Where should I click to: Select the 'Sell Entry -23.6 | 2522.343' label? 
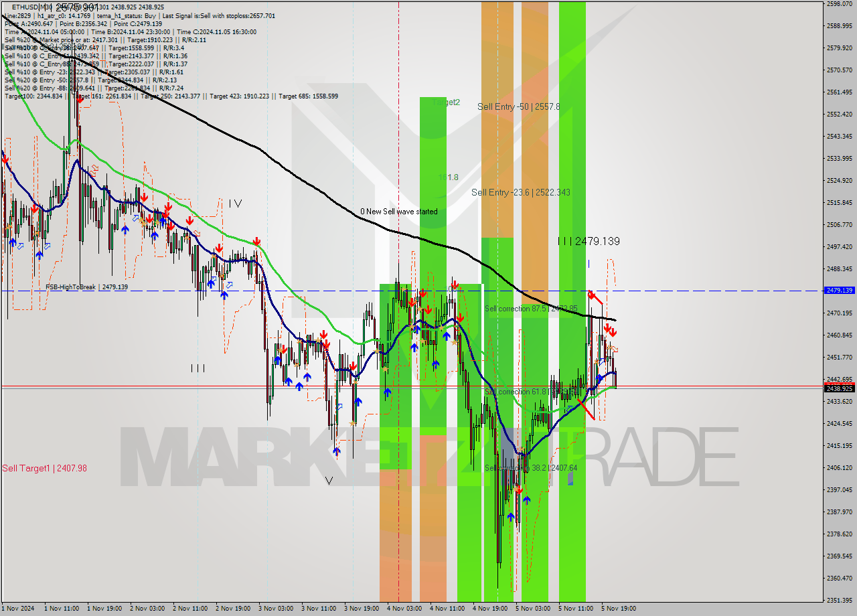click(x=521, y=192)
